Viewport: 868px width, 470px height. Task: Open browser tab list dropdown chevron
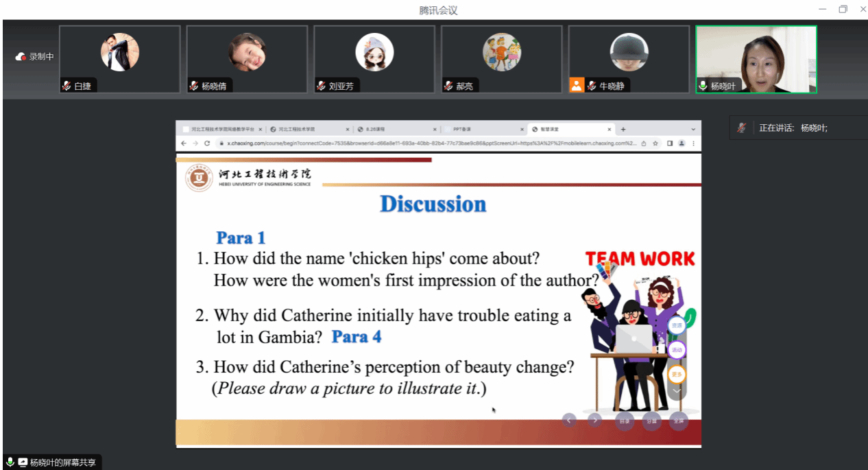pyautogui.click(x=692, y=129)
